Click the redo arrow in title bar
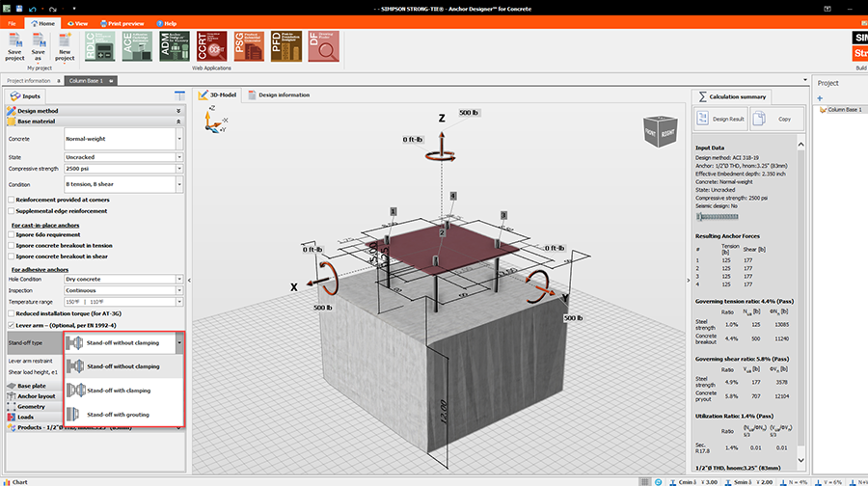The height and width of the screenshot is (486, 868). coord(53,9)
